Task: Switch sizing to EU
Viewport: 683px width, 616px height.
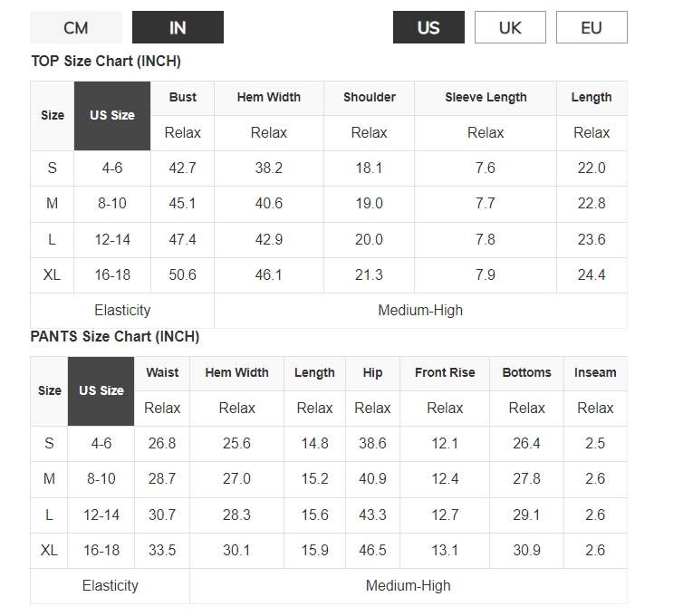Action: pos(592,27)
